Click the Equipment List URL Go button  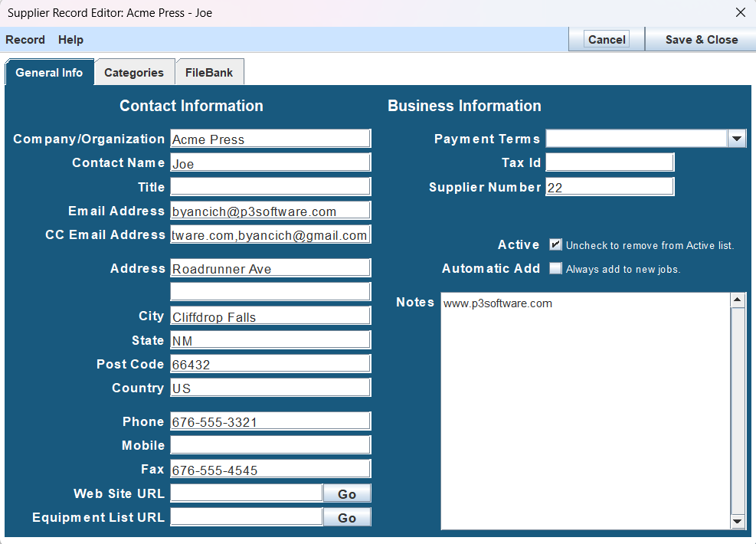point(346,516)
